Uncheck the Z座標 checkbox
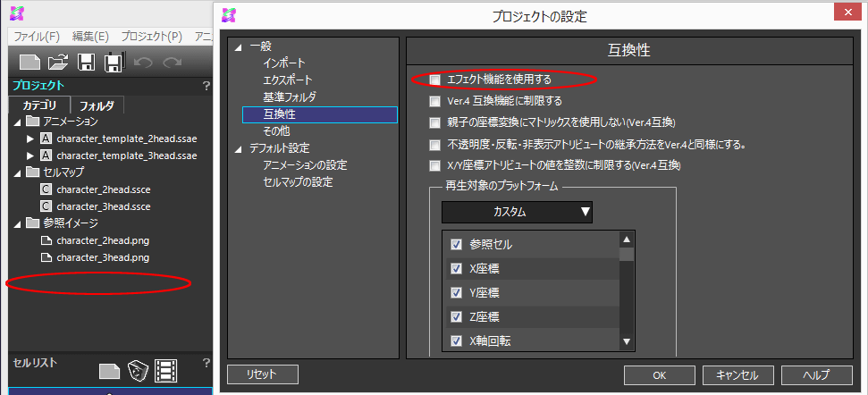The image size is (868, 395). [x=457, y=317]
